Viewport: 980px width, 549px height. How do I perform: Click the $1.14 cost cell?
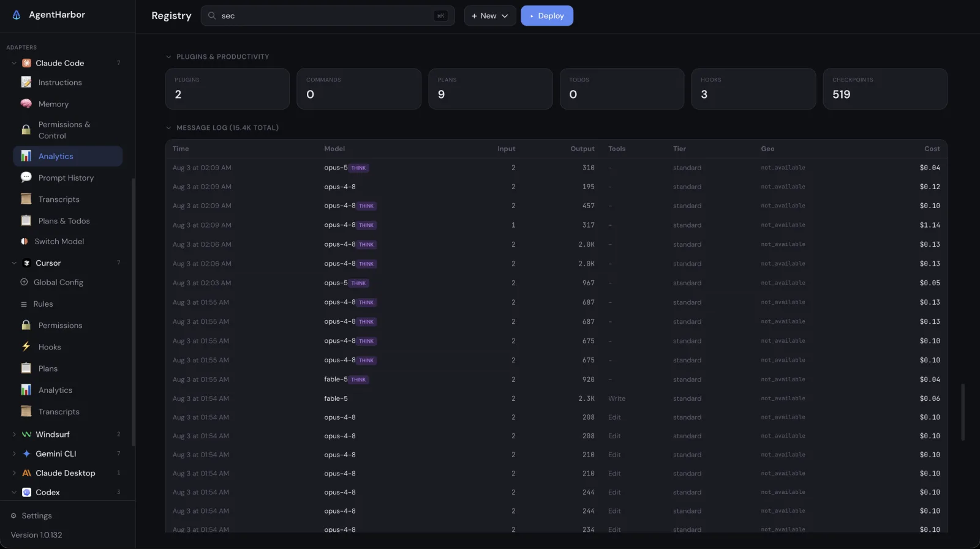coord(930,225)
